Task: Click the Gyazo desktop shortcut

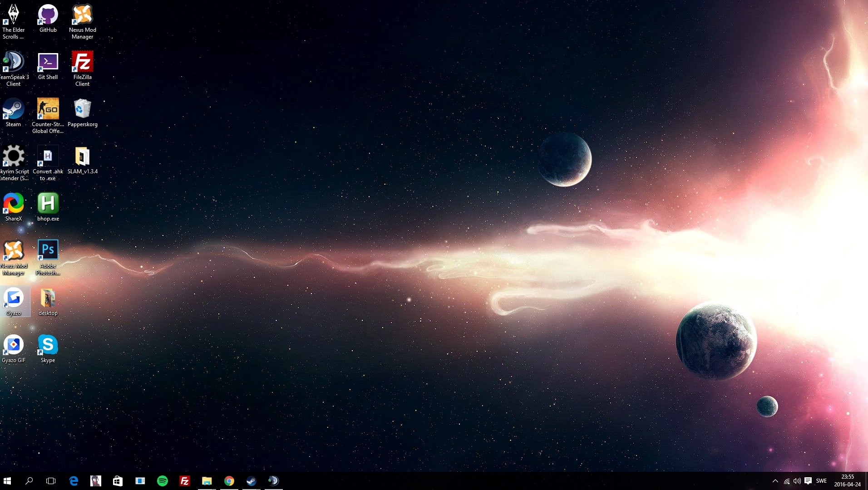Action: (14, 302)
